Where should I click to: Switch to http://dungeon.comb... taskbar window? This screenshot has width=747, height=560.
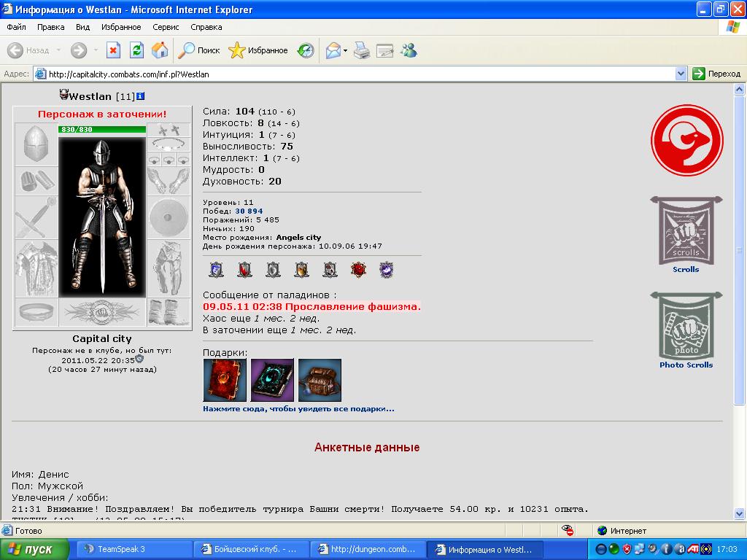point(368,549)
